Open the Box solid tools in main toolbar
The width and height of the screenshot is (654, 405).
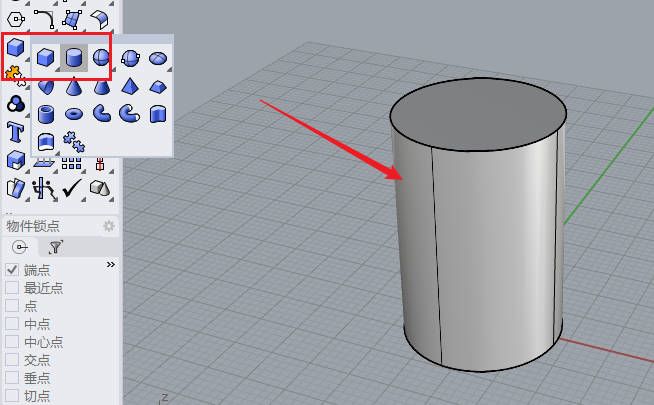[x=15, y=47]
